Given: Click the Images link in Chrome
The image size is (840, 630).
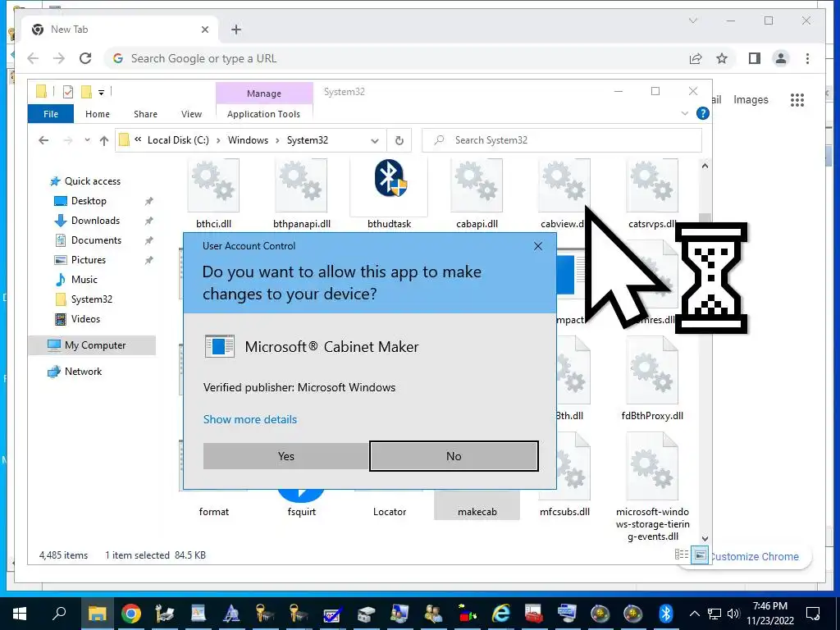Looking at the screenshot, I should pyautogui.click(x=751, y=99).
